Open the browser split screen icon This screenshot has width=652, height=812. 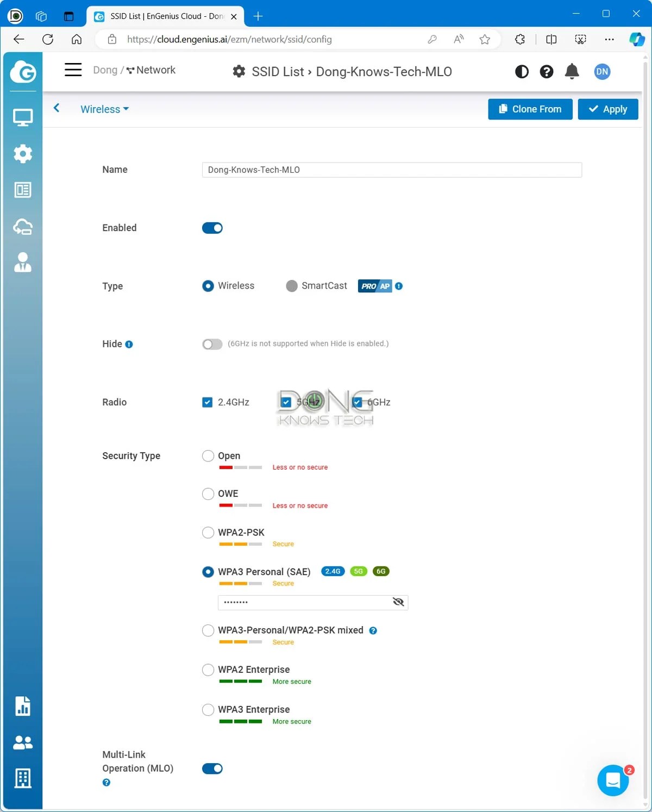551,39
